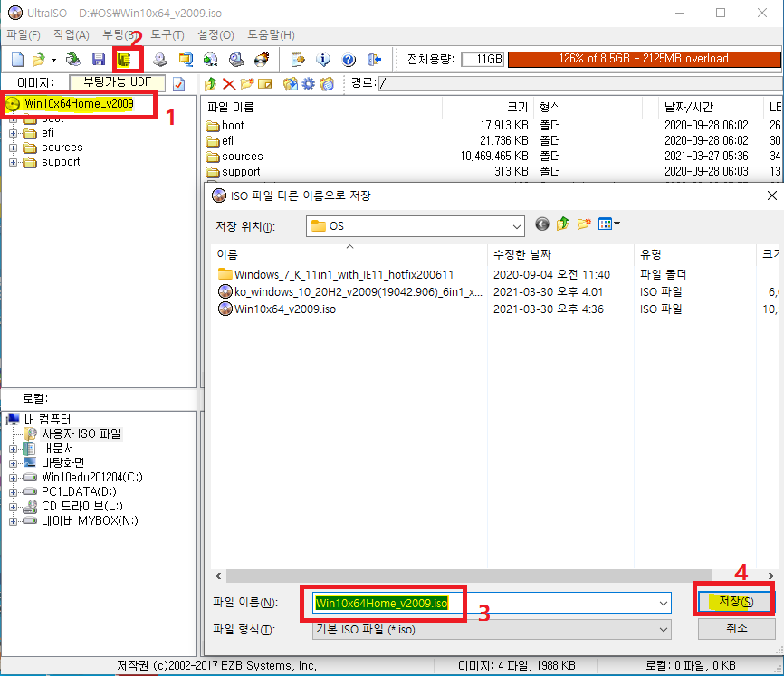The width and height of the screenshot is (784, 676).
Task: Expand the 네이버 MYBOX(N:) drive node
Action: pyautogui.click(x=14, y=521)
